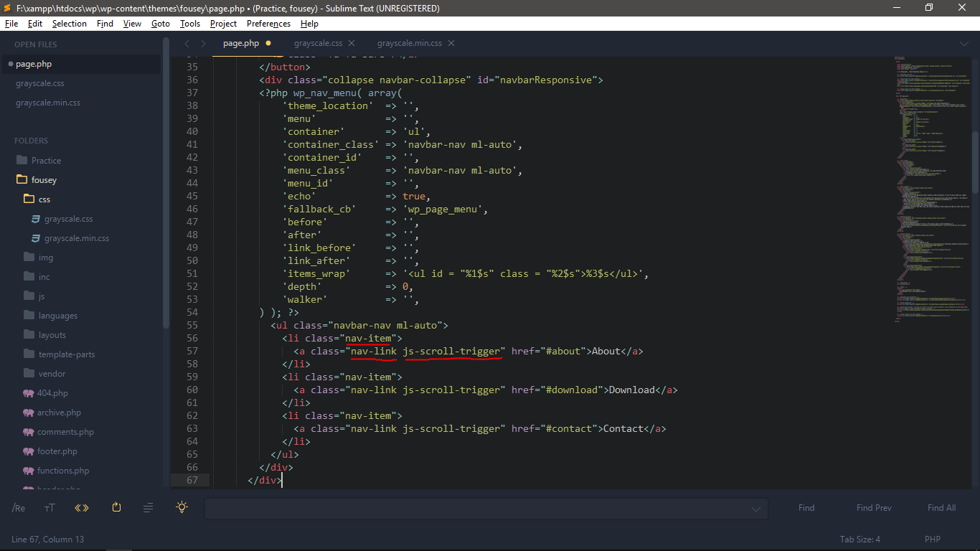The image size is (980, 551).
Task: Open the Help menu
Action: coord(309,24)
